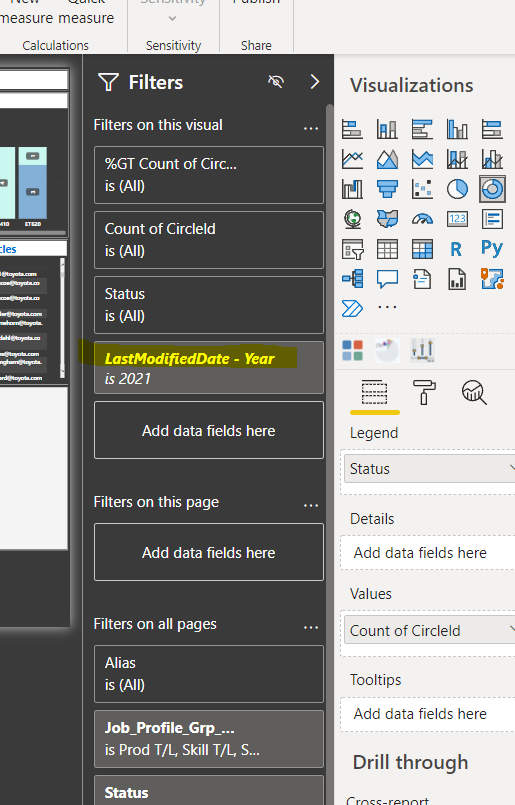This screenshot has height=805, width=515.
Task: Click visual filters Add data fields here
Action: tap(208, 430)
